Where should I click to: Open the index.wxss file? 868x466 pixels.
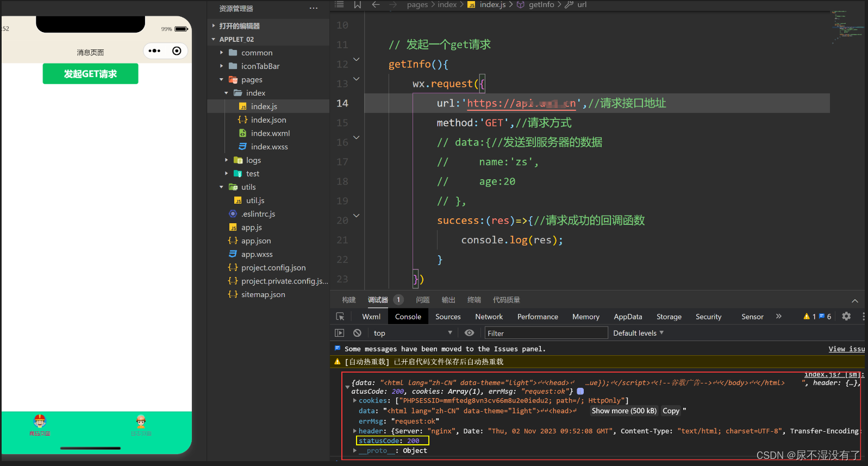(x=268, y=147)
